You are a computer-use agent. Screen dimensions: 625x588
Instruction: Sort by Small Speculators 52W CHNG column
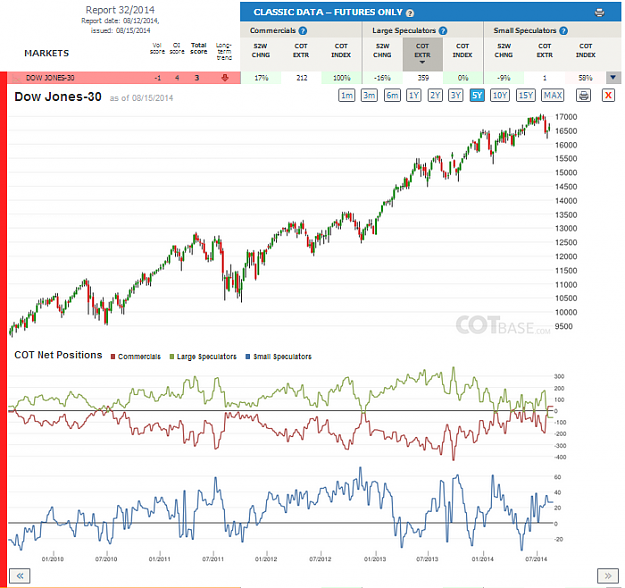(504, 51)
